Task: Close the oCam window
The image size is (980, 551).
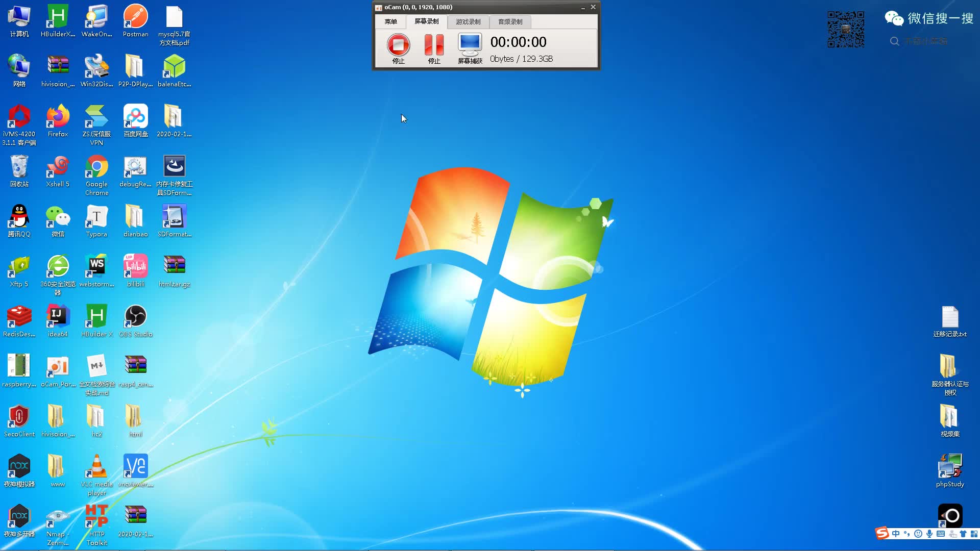Action: 593,7
